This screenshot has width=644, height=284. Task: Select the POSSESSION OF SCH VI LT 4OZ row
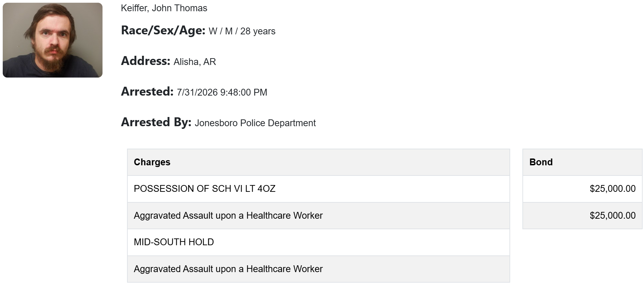[x=318, y=189]
